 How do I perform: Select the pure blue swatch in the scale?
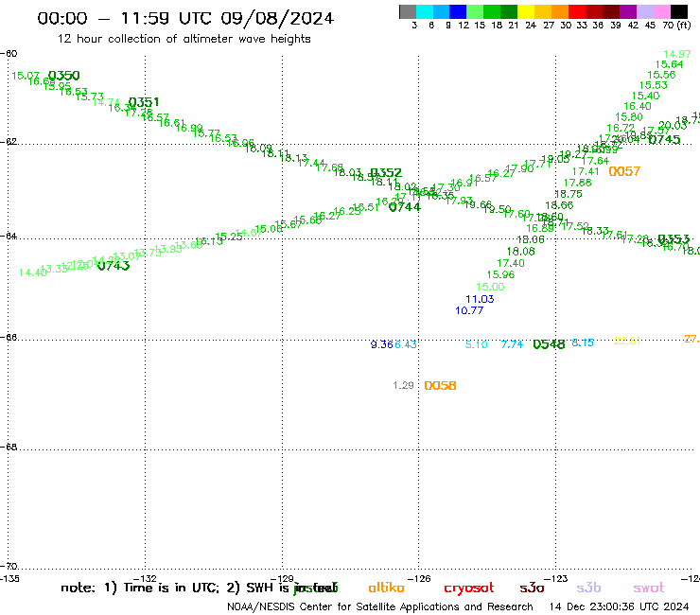[x=458, y=11]
